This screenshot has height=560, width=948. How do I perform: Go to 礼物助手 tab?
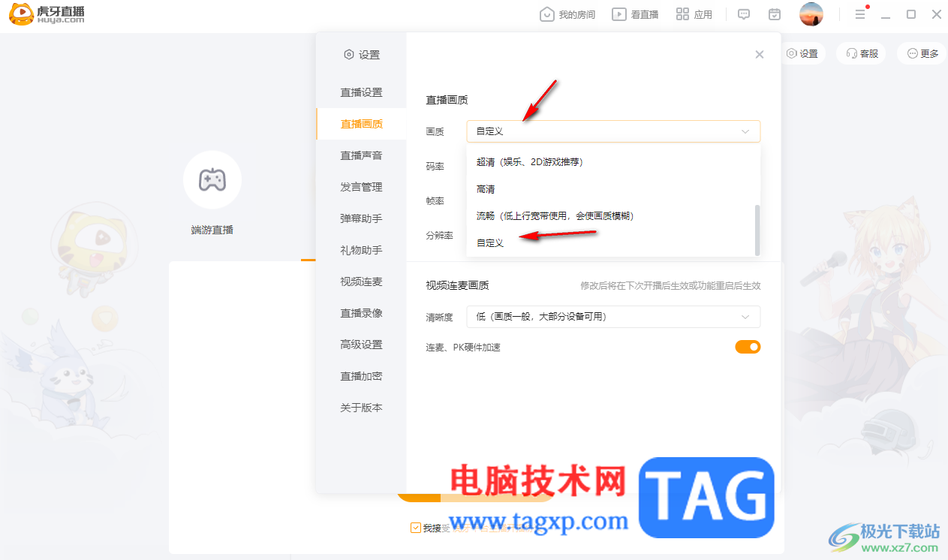(x=361, y=250)
